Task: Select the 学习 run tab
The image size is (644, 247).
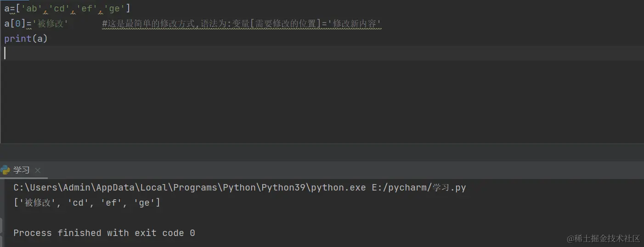Action: (x=21, y=170)
